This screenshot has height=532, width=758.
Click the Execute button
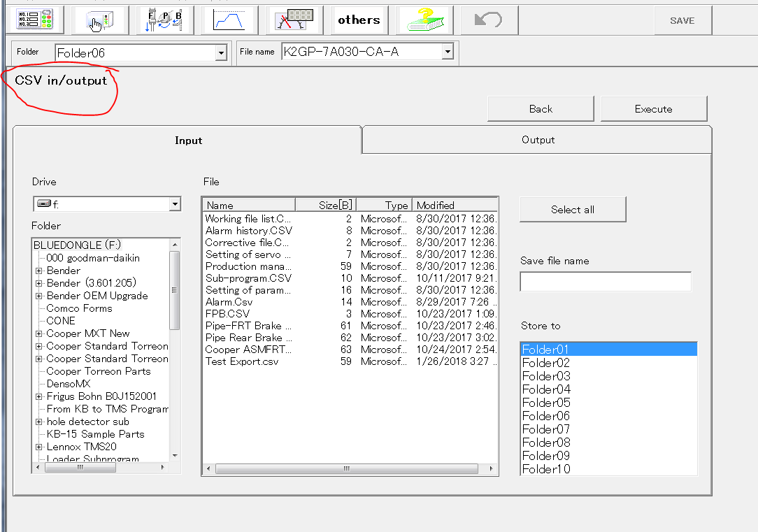click(x=653, y=109)
